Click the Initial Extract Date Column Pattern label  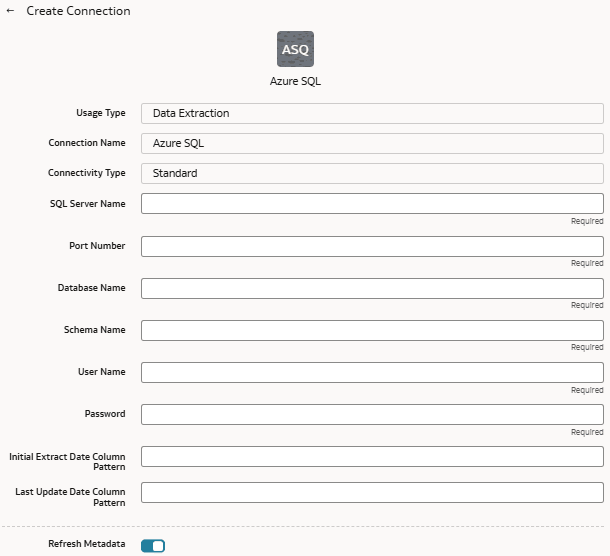[67, 461]
